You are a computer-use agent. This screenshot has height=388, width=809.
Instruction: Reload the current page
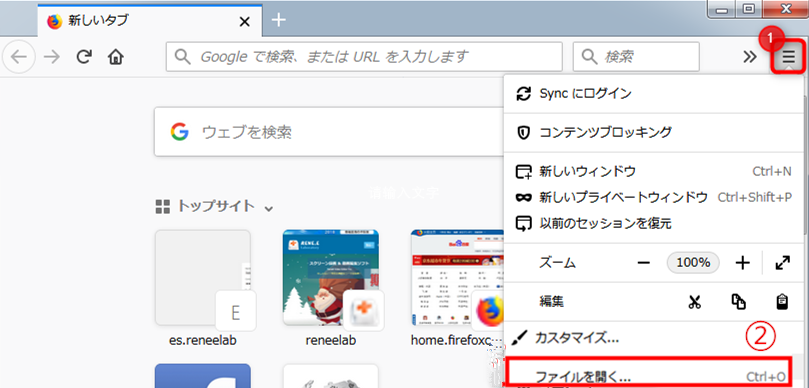pos(84,57)
